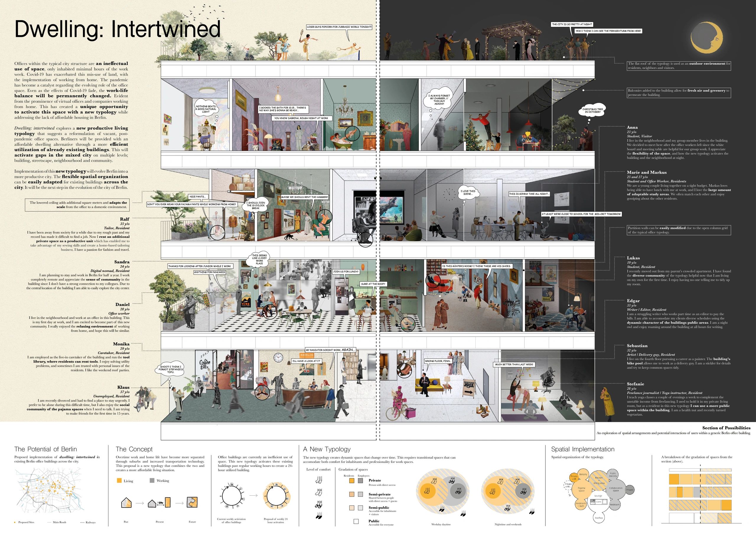
Task: Click the orange Living legend swatch
Action: tap(119, 481)
